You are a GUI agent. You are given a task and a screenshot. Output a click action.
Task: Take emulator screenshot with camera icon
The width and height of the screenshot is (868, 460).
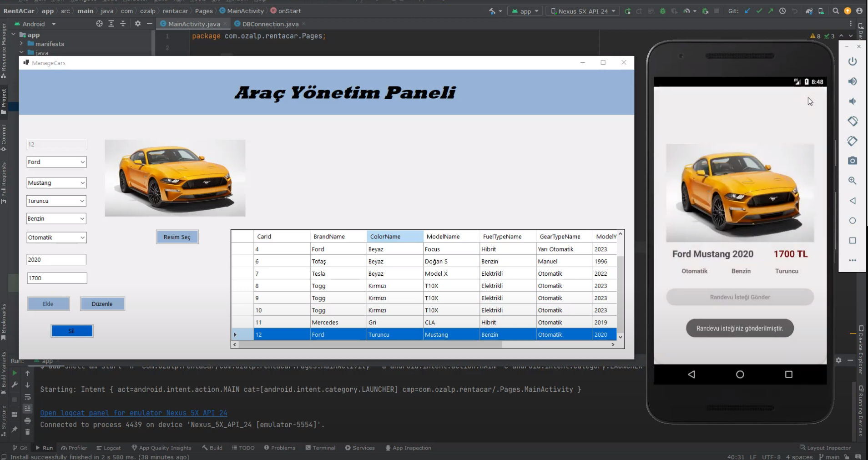tap(853, 161)
